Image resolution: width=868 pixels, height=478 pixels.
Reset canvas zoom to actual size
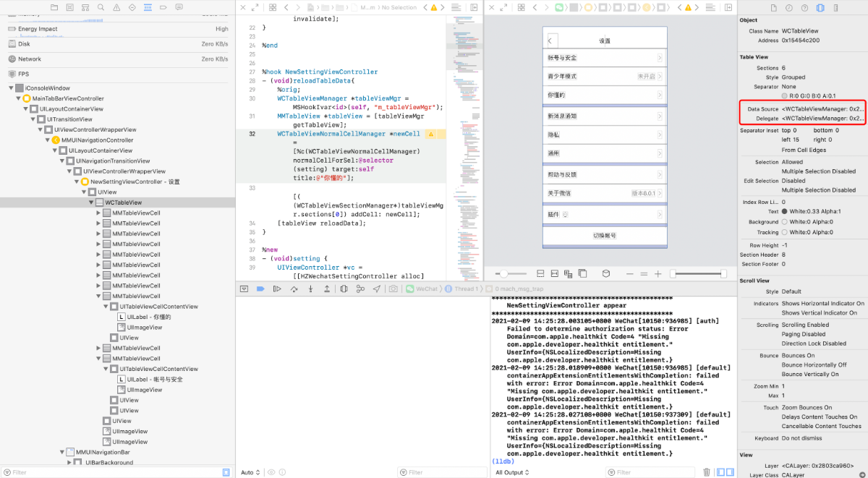point(644,274)
